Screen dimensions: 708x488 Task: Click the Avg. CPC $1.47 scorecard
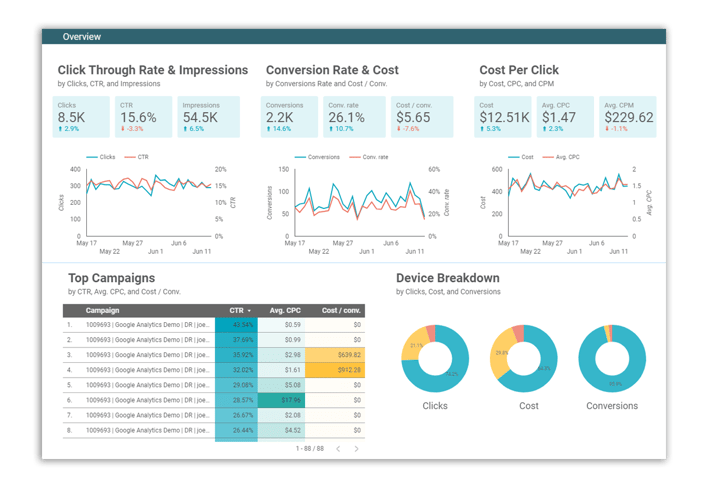pos(565,116)
